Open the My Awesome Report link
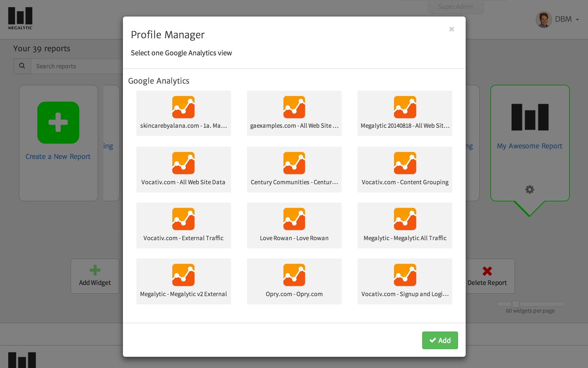588x368 pixels. click(529, 146)
